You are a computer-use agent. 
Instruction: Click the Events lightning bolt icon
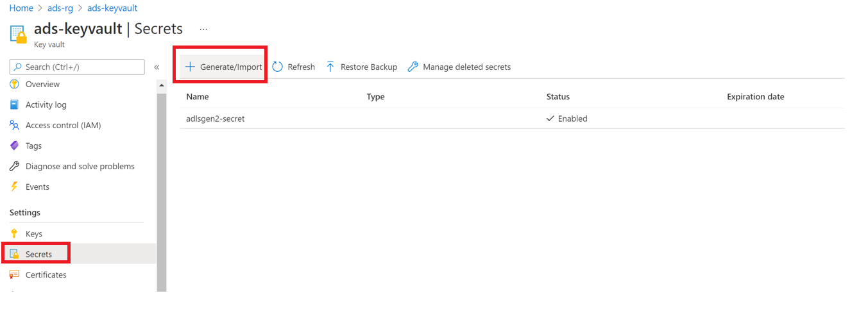[14, 187]
